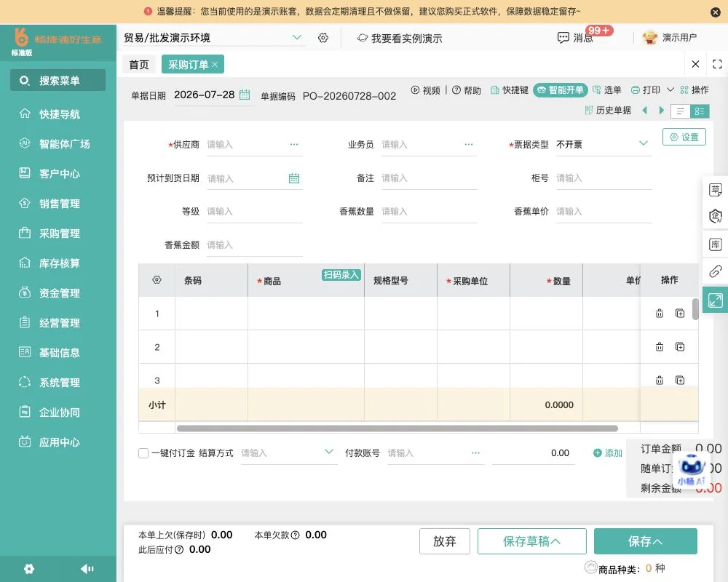Image resolution: width=728 pixels, height=582 pixels.
Task: Click the 放弃 button
Action: click(445, 541)
